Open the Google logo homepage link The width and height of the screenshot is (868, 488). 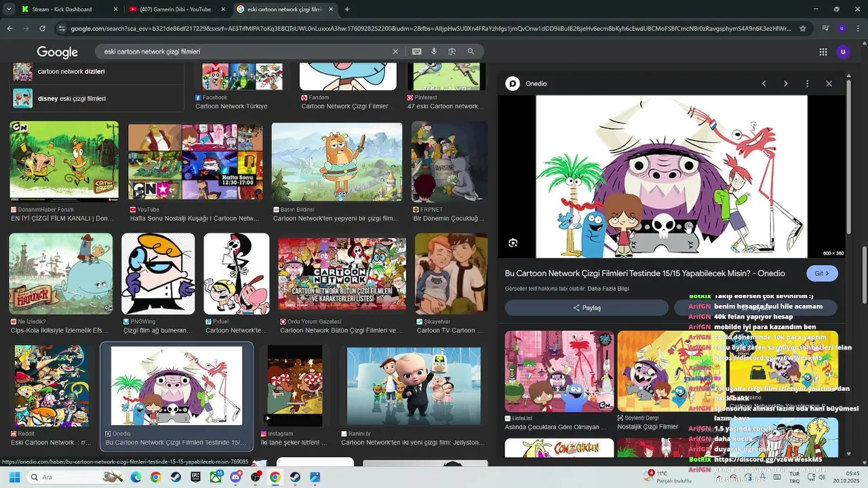(58, 52)
